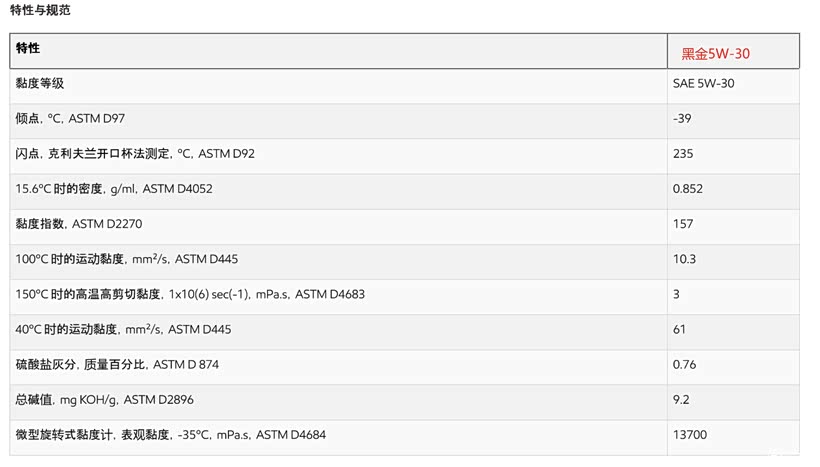This screenshot has width=820, height=467.
Task: Click the -39 pour point value
Action: click(682, 119)
